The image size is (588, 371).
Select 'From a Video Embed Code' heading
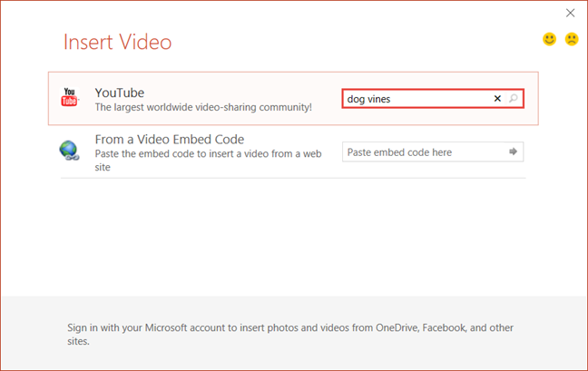tap(170, 140)
